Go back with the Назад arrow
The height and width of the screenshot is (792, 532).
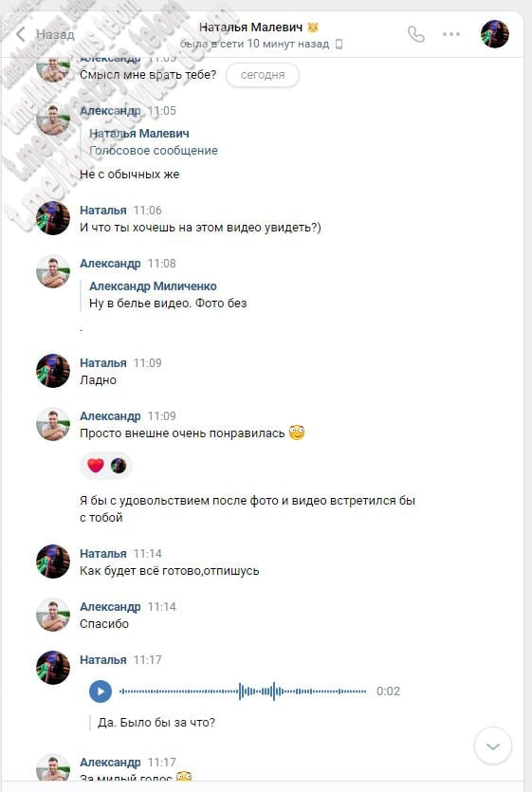45,34
